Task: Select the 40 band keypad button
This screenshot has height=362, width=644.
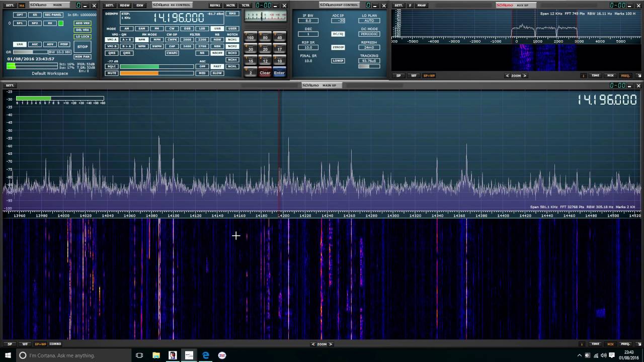Action: [279, 37]
